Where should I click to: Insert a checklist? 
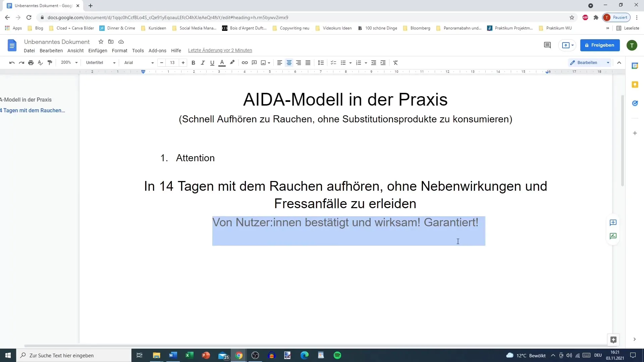pyautogui.click(x=333, y=63)
